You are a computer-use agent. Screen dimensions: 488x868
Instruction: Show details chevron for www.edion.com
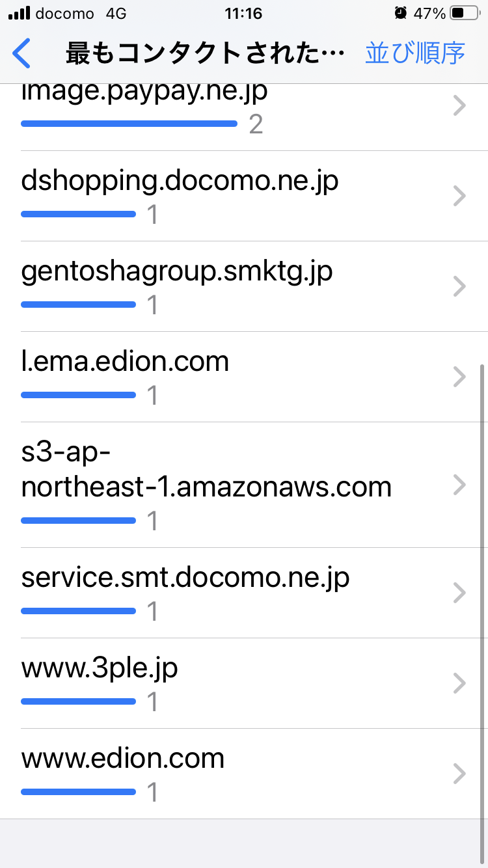pyautogui.click(x=459, y=774)
